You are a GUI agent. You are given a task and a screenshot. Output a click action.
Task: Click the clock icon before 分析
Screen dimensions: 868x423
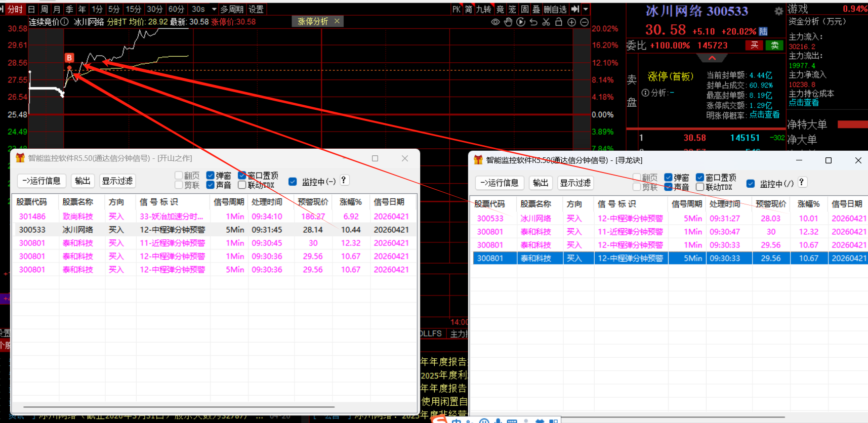pyautogui.click(x=645, y=93)
